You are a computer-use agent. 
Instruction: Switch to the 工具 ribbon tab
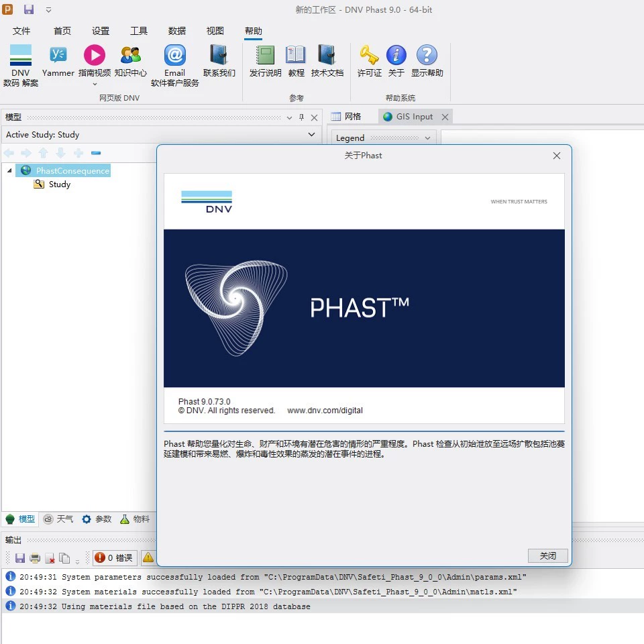click(x=139, y=31)
